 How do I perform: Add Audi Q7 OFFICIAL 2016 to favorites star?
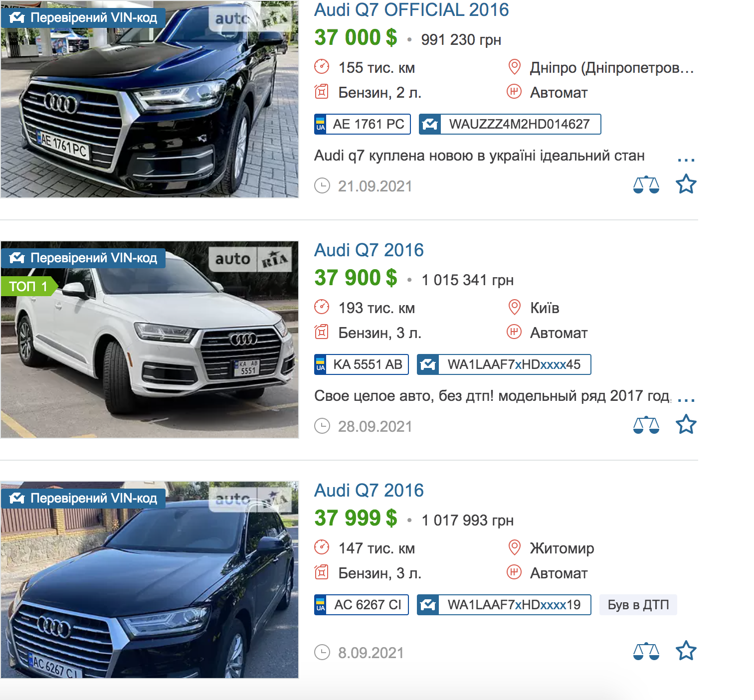686,184
